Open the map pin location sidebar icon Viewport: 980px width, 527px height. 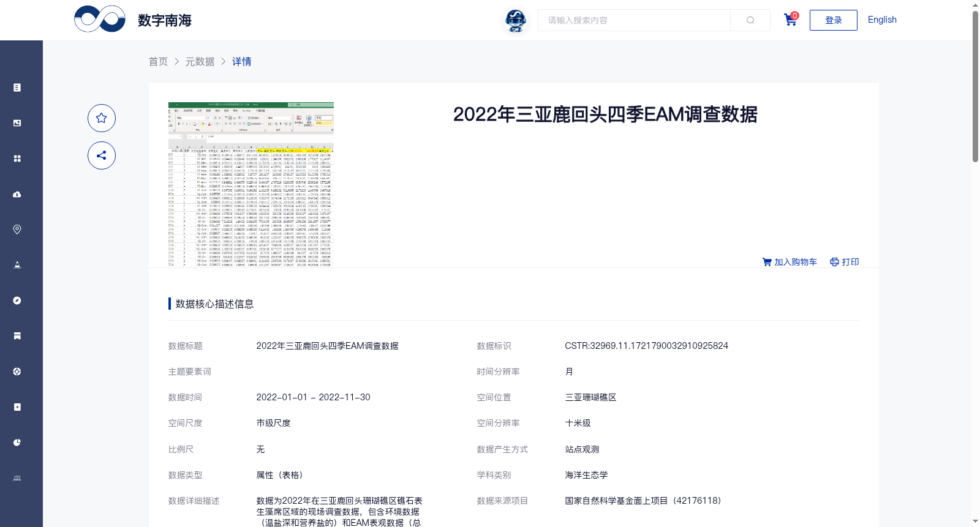tap(17, 230)
